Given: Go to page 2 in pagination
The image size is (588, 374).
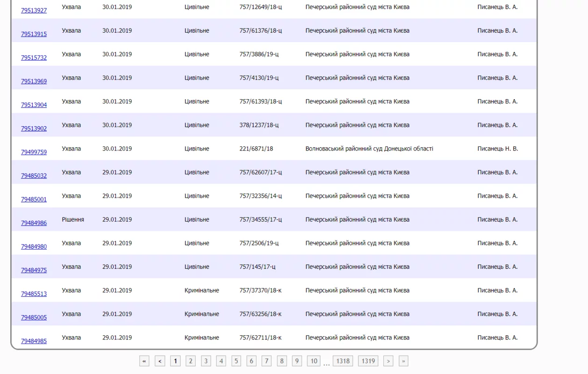Looking at the screenshot, I should [x=191, y=361].
